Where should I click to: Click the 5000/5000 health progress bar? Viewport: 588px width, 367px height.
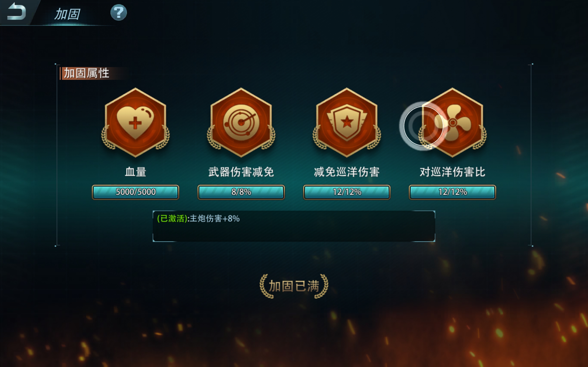point(135,192)
